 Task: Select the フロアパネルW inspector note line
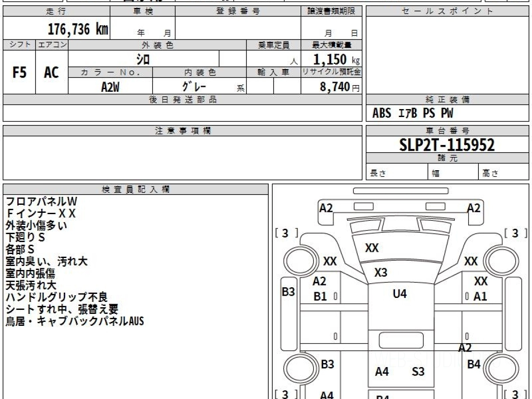41,202
